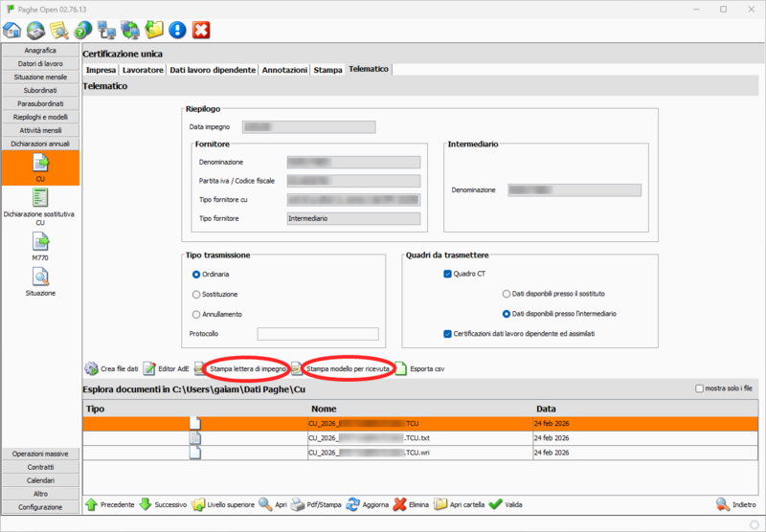Expand the Operazioni massive sidebar section
The width and height of the screenshot is (766, 532).
[x=40, y=454]
